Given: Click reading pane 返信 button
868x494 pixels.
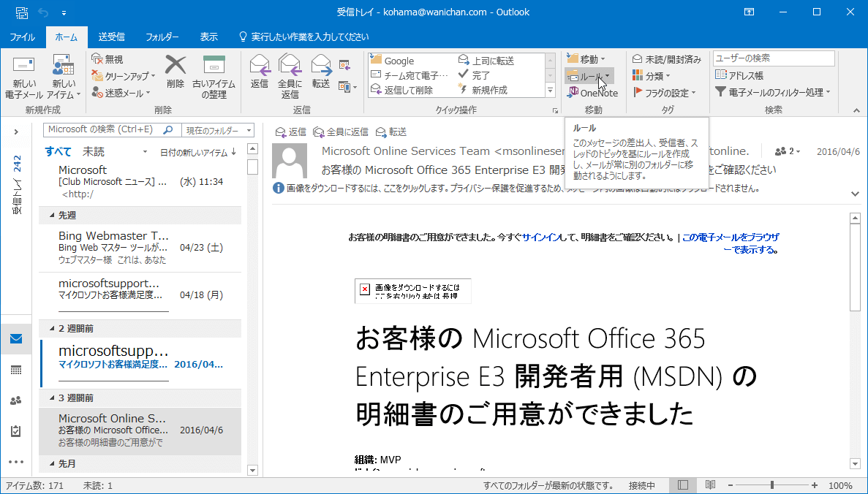Looking at the screenshot, I should point(290,132).
